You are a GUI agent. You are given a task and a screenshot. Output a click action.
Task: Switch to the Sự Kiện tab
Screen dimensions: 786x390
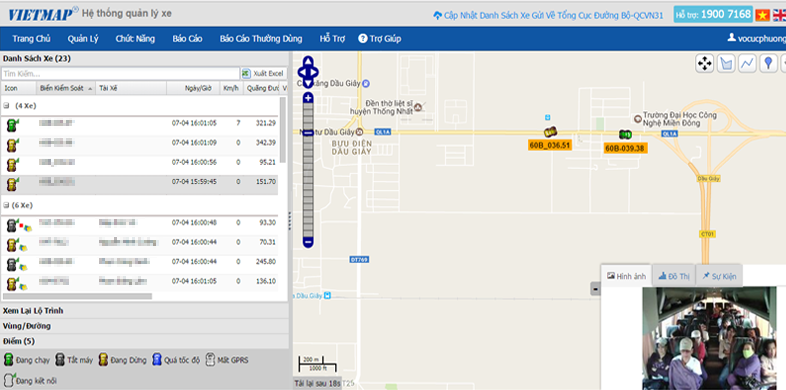719,276
